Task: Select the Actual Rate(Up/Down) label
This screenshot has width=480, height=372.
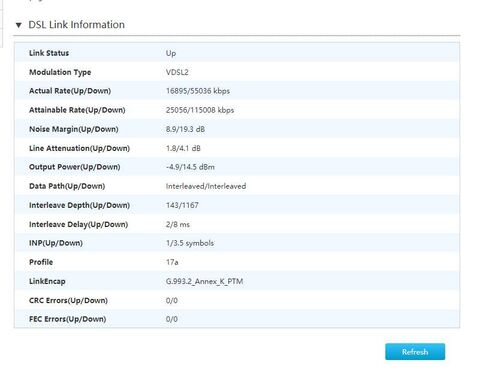Action: pyautogui.click(x=70, y=91)
